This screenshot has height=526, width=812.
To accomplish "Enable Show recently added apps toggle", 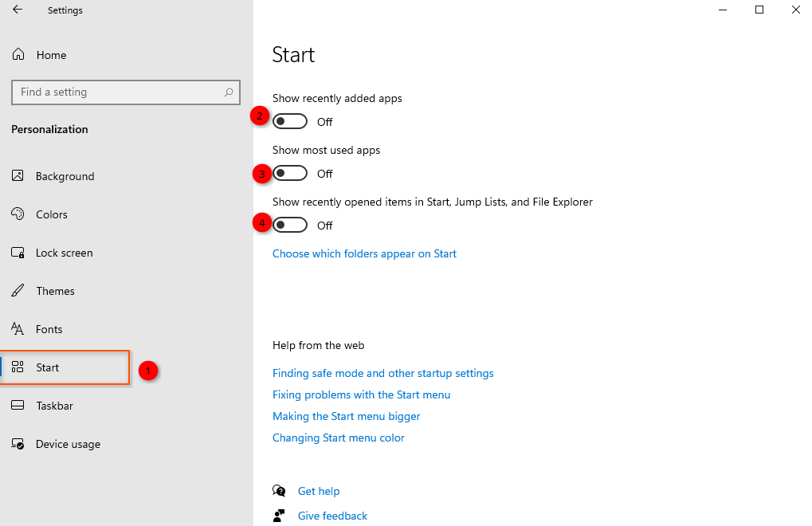I will 290,122.
